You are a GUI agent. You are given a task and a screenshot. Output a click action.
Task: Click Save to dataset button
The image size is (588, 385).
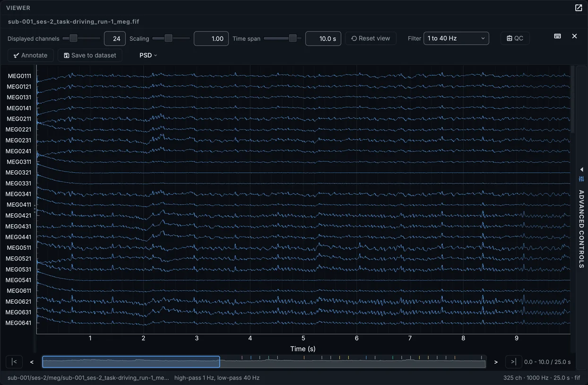coord(90,55)
